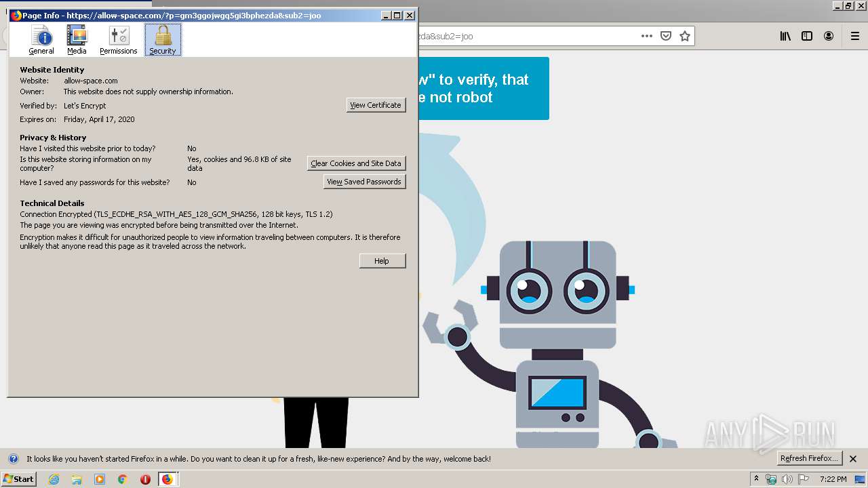Toggle the sidebars icon in Firefox toolbar
Screen dimensions: 868x488
(x=807, y=36)
